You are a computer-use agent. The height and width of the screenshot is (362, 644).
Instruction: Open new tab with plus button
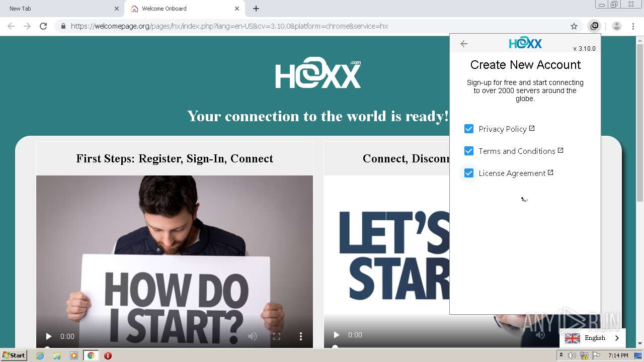point(256,9)
